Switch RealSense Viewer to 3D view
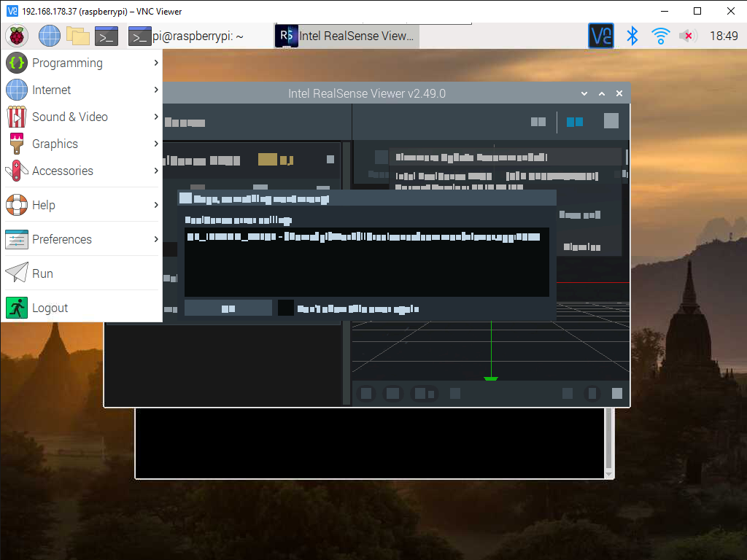The height and width of the screenshot is (560, 747). click(x=575, y=122)
